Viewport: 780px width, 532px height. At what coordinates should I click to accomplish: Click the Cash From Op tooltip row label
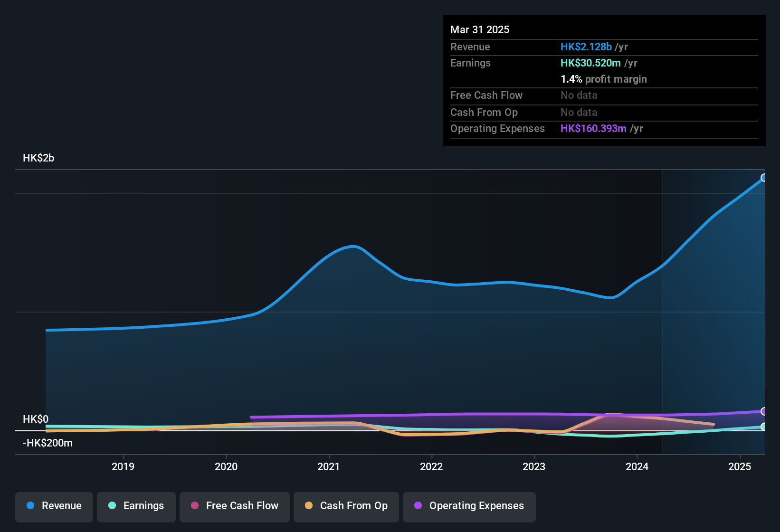(x=484, y=113)
